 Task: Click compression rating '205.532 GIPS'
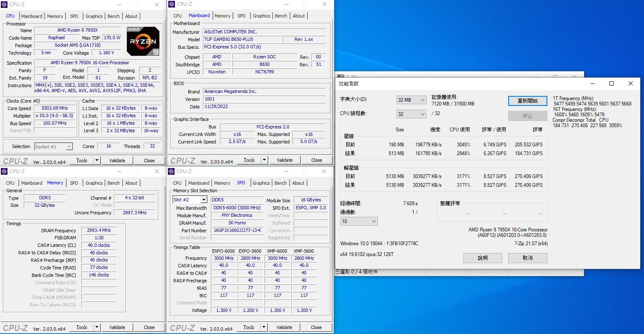click(529, 145)
